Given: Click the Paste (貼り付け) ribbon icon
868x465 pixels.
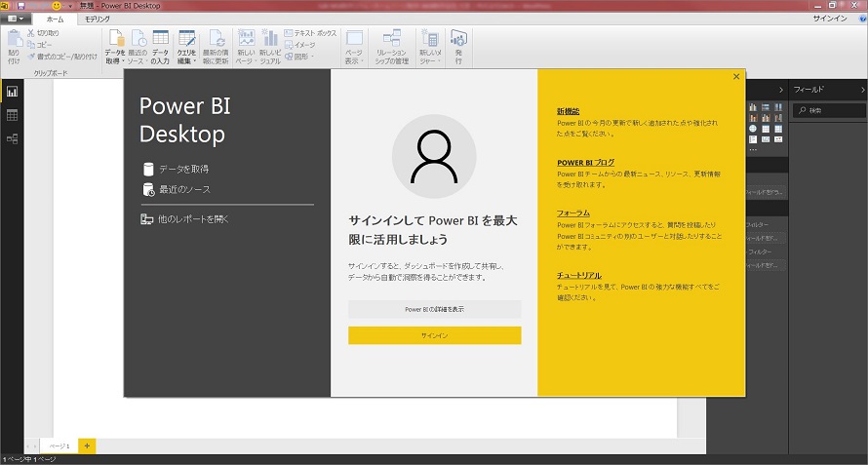Looking at the screenshot, I should click(14, 47).
